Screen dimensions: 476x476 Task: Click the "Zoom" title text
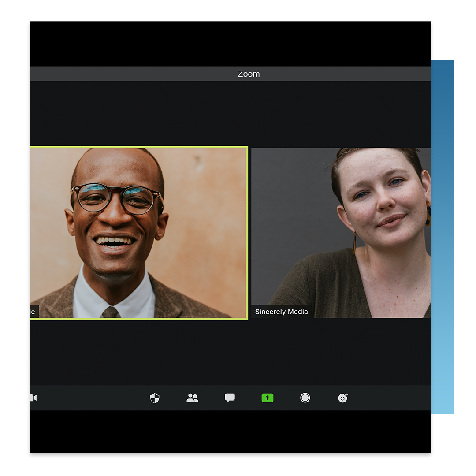click(x=248, y=74)
